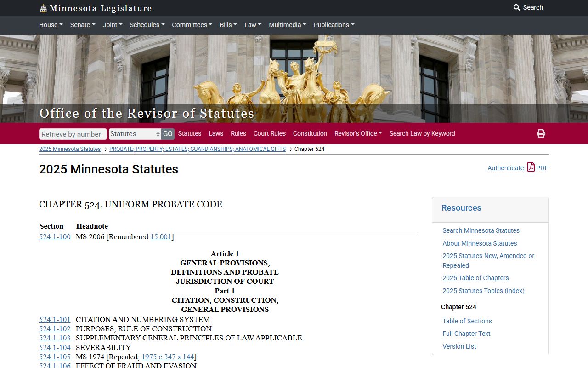Click Table of Sections link
Image resolution: width=588 pixels, height=368 pixels.
(467, 321)
